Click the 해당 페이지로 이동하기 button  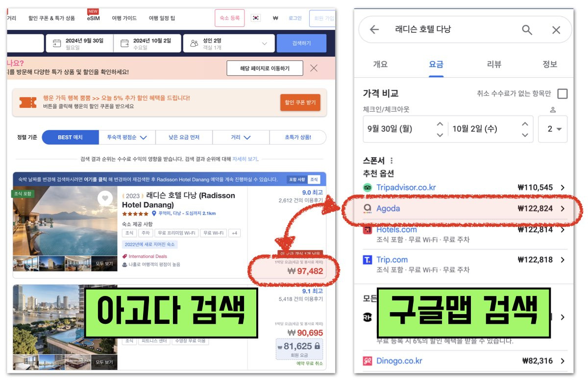coord(265,68)
